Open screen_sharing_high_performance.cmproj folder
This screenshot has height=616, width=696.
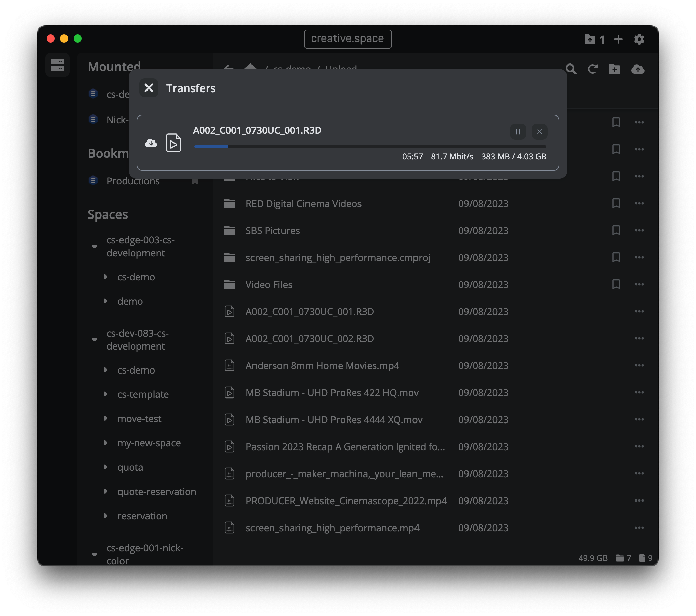pyautogui.click(x=338, y=258)
